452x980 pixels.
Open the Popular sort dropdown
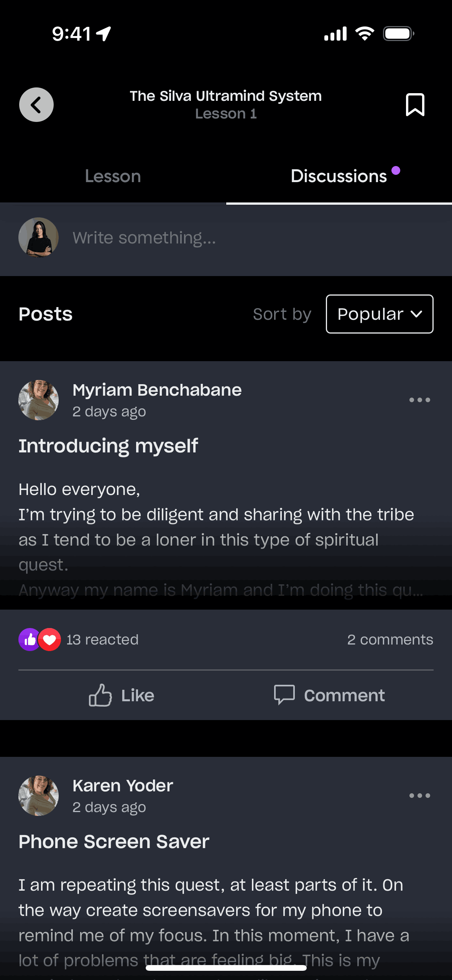(379, 314)
